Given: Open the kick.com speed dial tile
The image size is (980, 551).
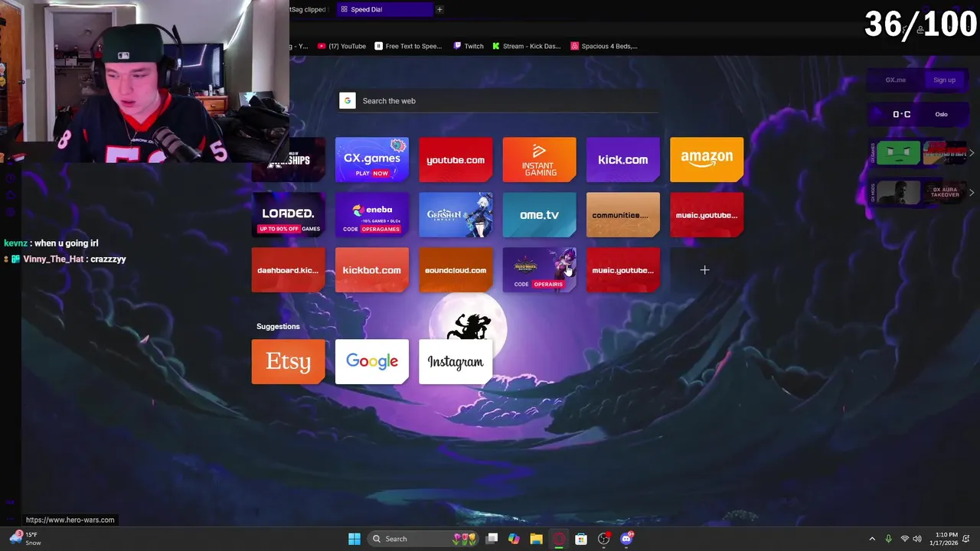Looking at the screenshot, I should [622, 159].
